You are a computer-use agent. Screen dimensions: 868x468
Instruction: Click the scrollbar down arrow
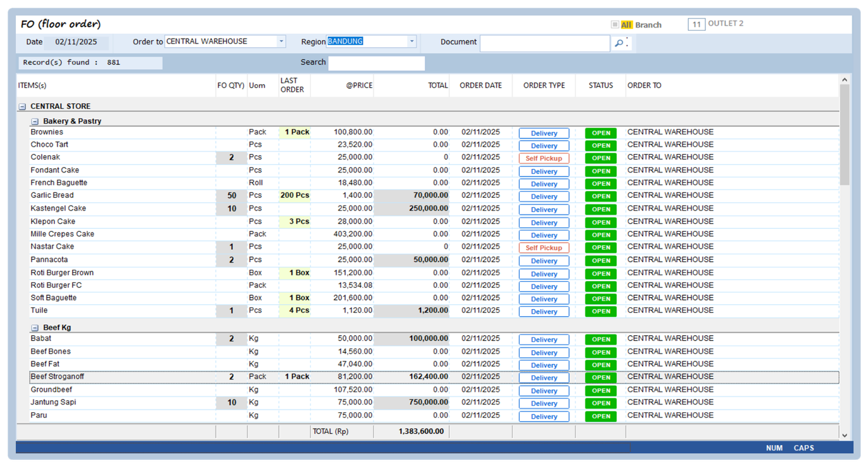[x=844, y=435]
